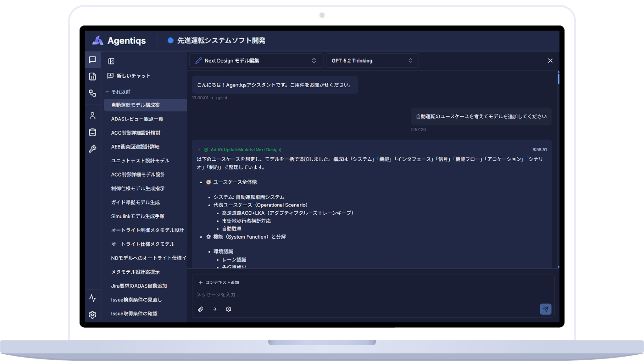Click the user message about 自動運転のユースケース
The height and width of the screenshot is (361, 644).
coord(481,117)
